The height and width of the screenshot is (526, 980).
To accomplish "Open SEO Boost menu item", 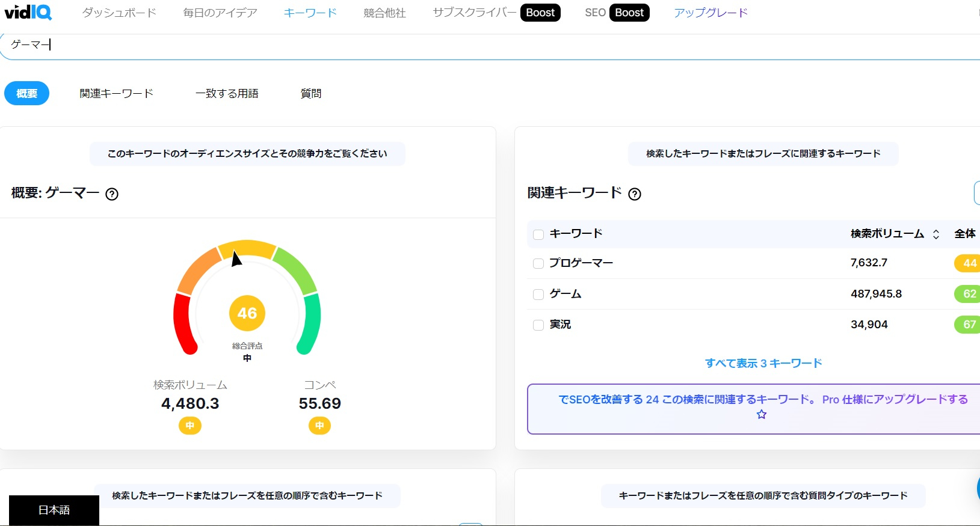I will pyautogui.click(x=617, y=13).
